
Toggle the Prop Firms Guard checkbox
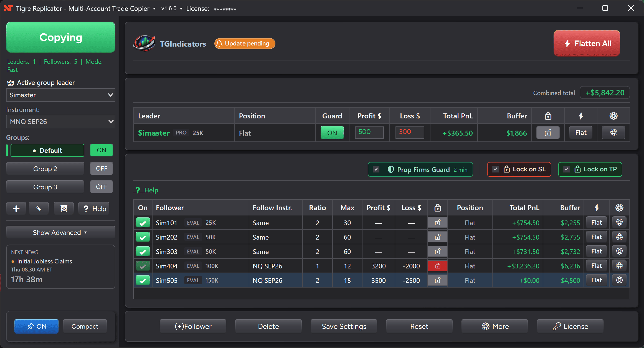[x=376, y=169]
